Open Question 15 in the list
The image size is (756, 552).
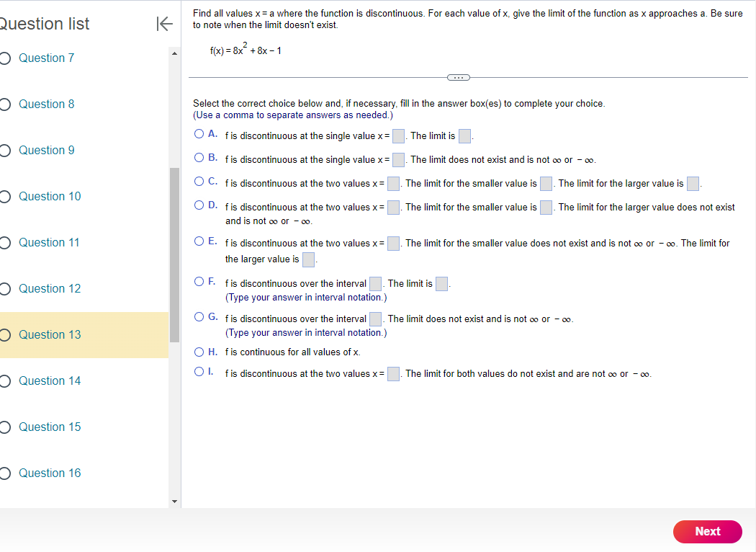tap(50, 427)
